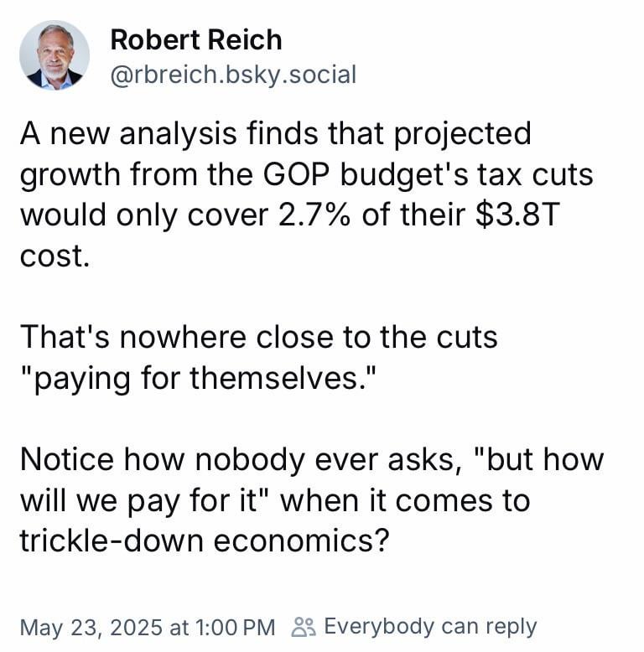Open the Robert Reich display name

point(196,39)
